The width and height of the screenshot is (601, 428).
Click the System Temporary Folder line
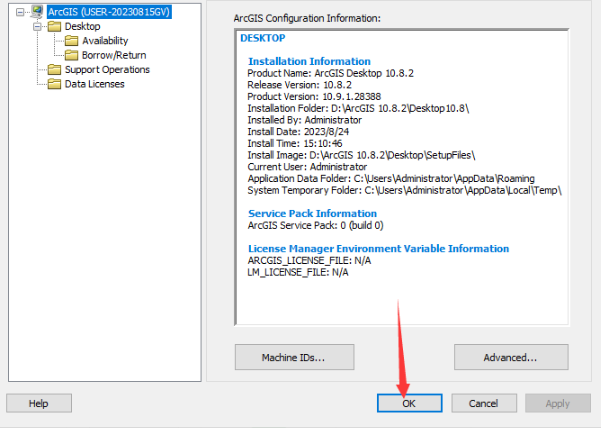pos(404,190)
